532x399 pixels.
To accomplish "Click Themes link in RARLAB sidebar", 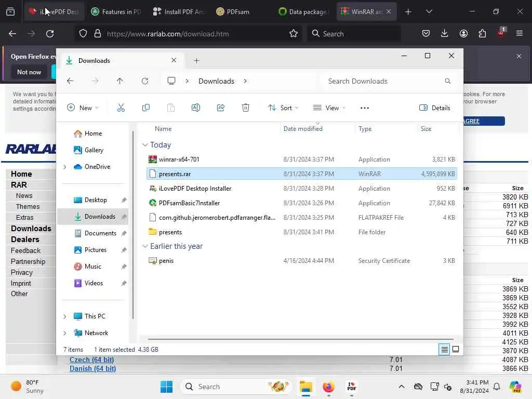I will [28, 206].
